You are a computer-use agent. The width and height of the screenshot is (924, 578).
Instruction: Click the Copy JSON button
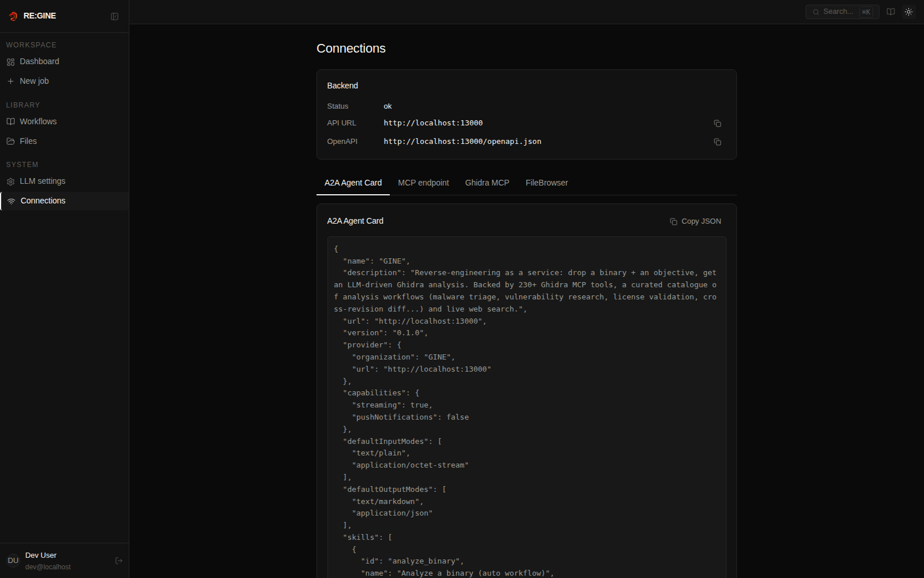point(695,221)
